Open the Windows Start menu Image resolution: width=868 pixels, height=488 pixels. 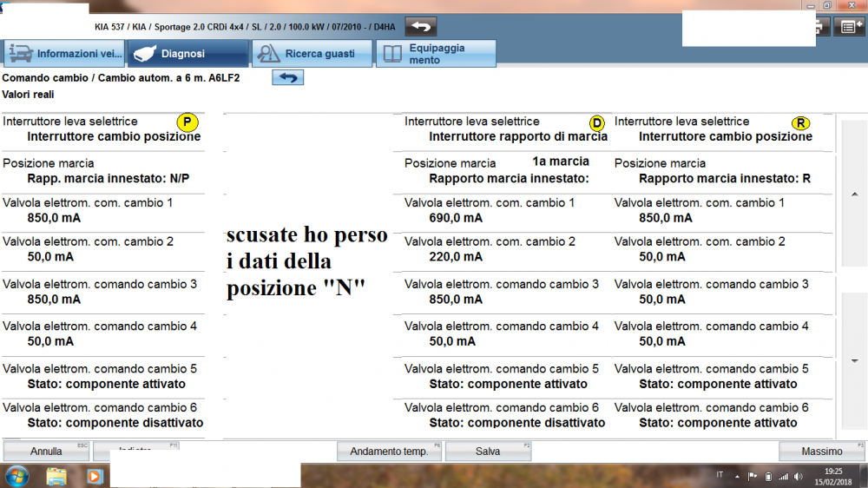16,477
